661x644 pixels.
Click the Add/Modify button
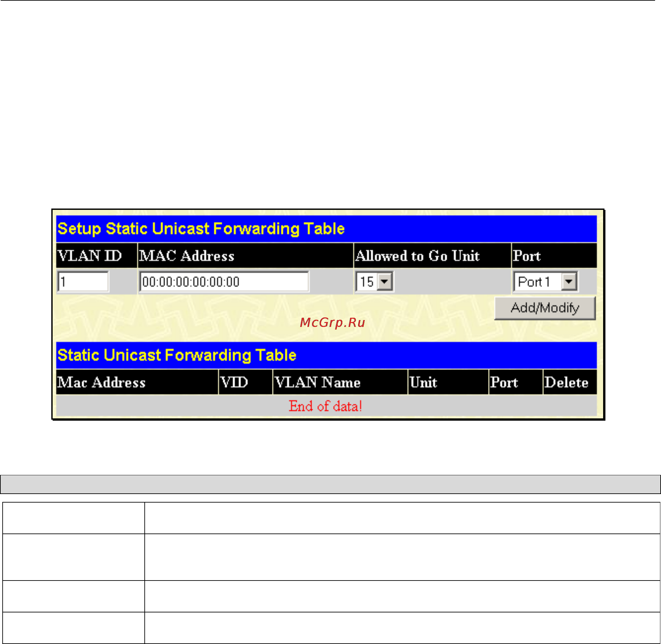click(x=545, y=308)
